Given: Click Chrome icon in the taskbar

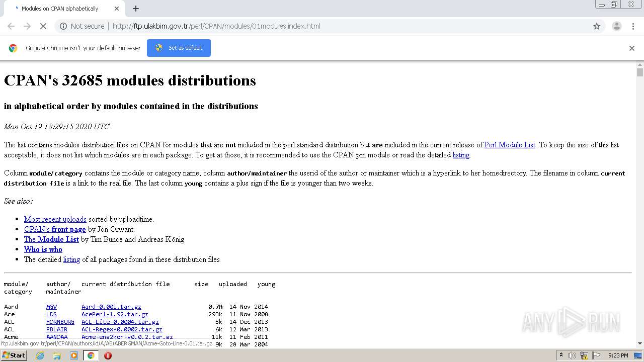Looking at the screenshot, I should click(x=91, y=355).
